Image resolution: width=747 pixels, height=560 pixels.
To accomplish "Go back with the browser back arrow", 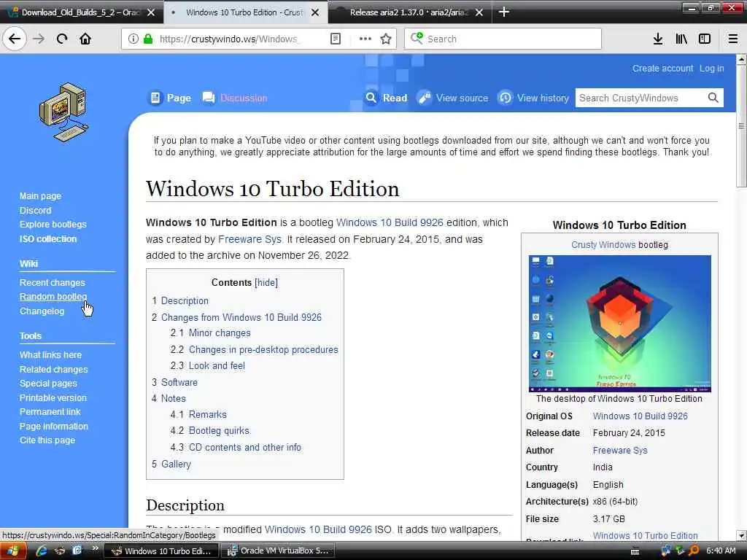I will tap(15, 39).
